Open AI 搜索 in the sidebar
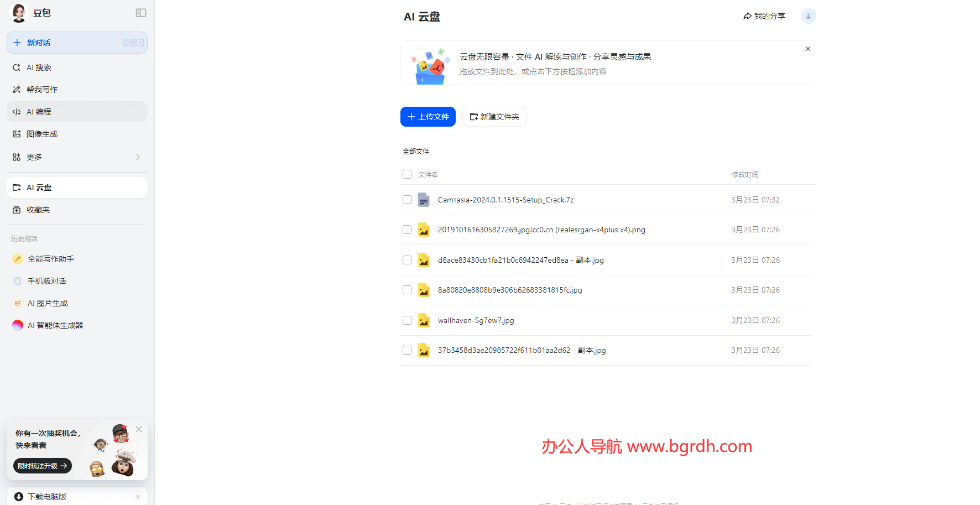 click(77, 67)
